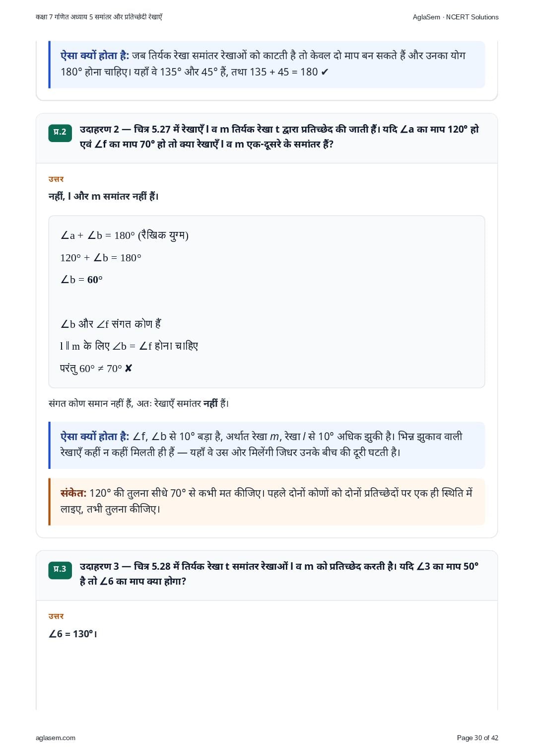Click the blue ऐसा क्यों होता है box about ∠f
This screenshot has height=756, width=534.
267,445
